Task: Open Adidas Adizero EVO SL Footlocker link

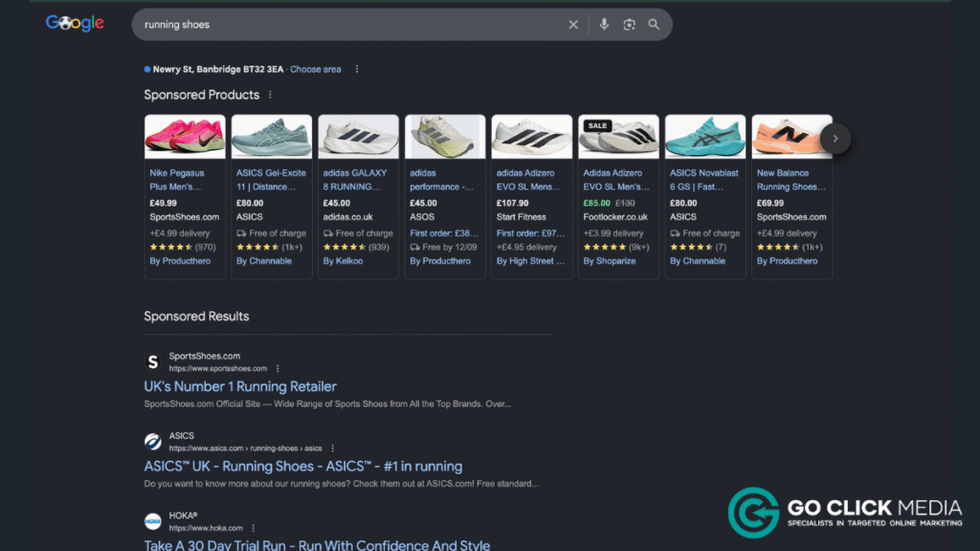Action: tap(615, 180)
